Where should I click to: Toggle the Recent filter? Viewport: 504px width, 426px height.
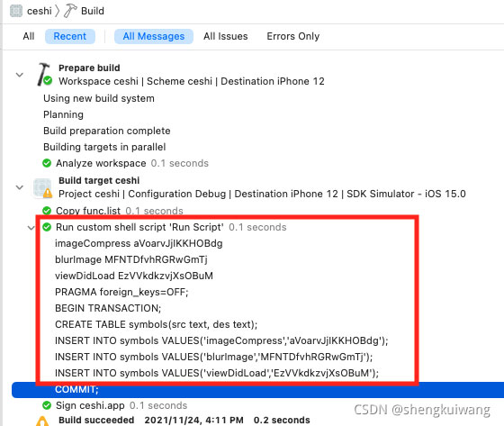[70, 36]
